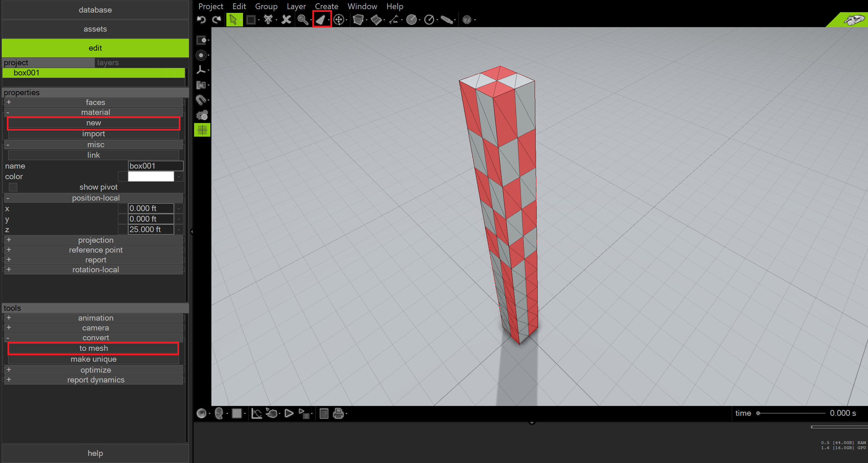The image size is (868, 463).
Task: Click the to mesh button
Action: pos(93,348)
